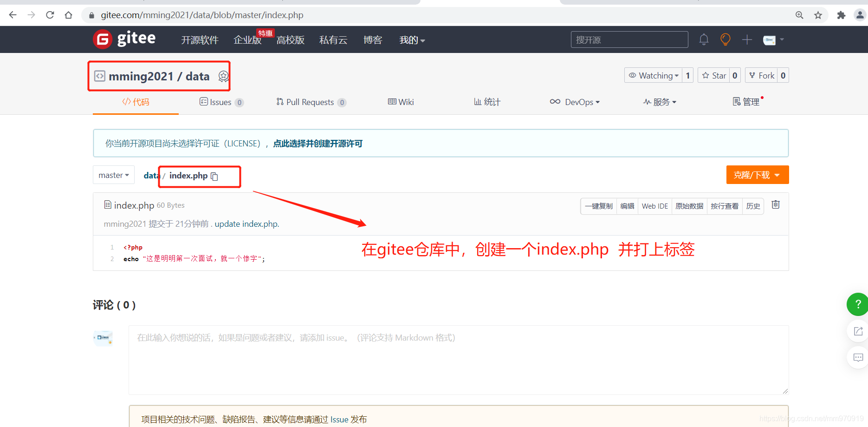Expand the 我的 dropdown menu
The height and width of the screenshot is (427, 868).
412,40
